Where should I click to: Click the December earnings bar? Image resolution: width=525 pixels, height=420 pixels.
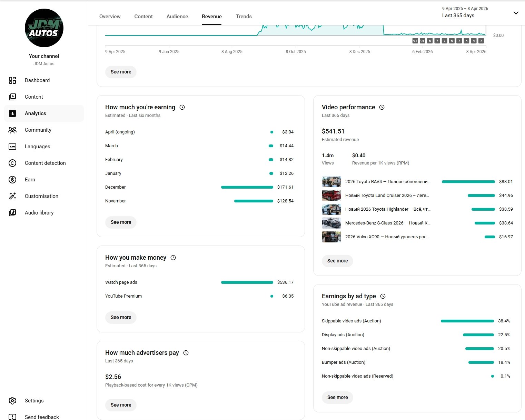[x=247, y=187]
